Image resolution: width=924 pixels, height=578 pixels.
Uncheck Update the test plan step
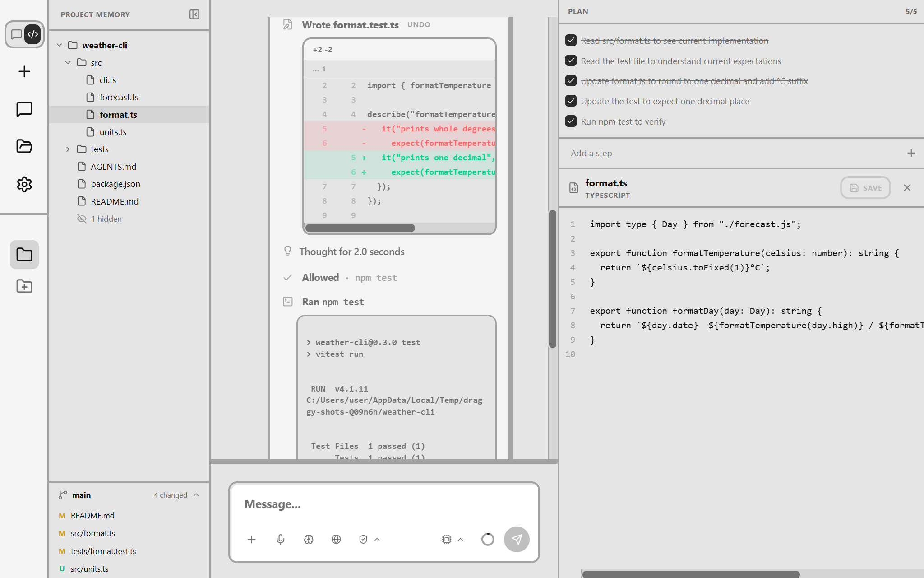pos(571,101)
